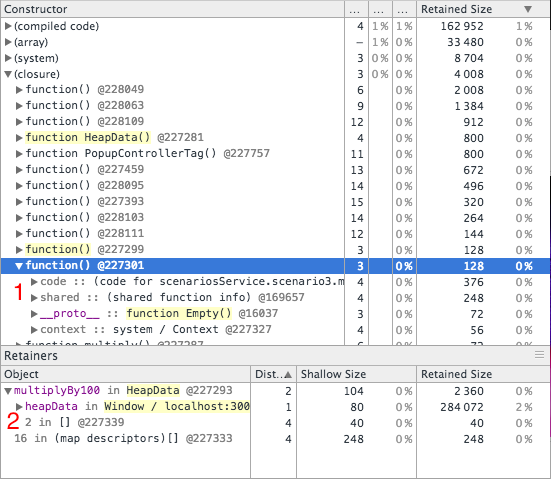
Task: Expand function() @227299 row
Action: (19, 250)
